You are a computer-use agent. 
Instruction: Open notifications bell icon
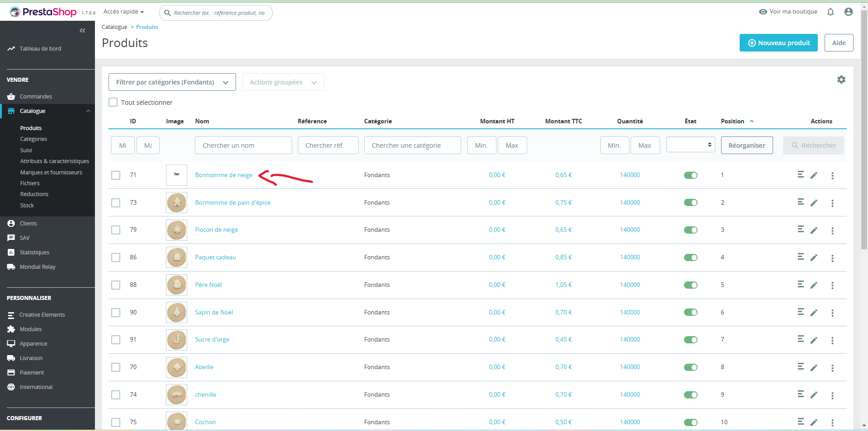coord(830,12)
